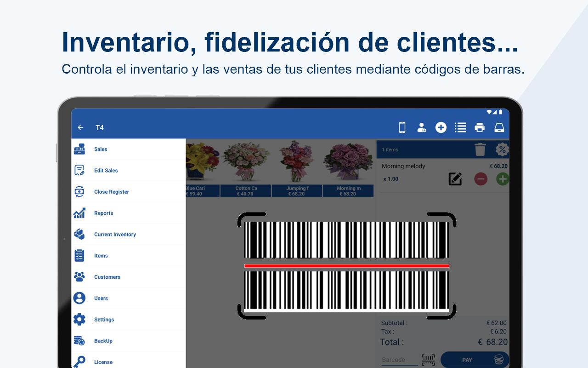Click the T4 title in header
This screenshot has width=588, height=368.
point(100,127)
